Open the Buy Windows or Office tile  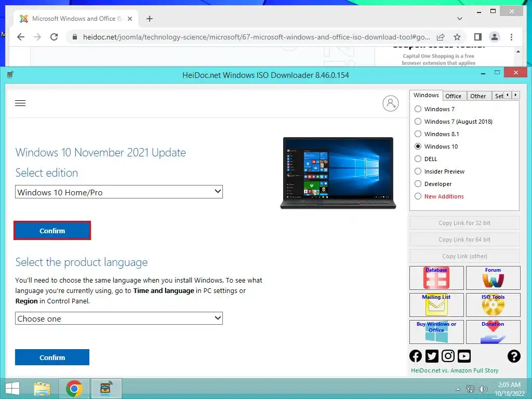436,332
